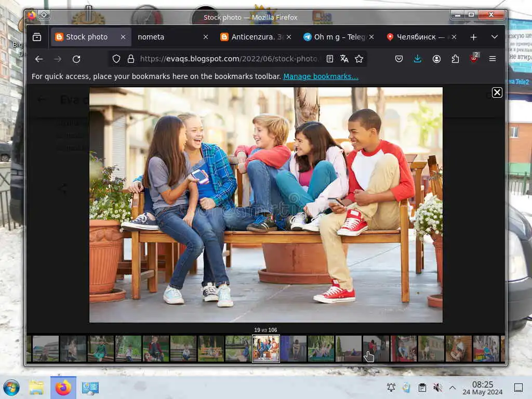Open Firefox account menu

pyautogui.click(x=436, y=59)
